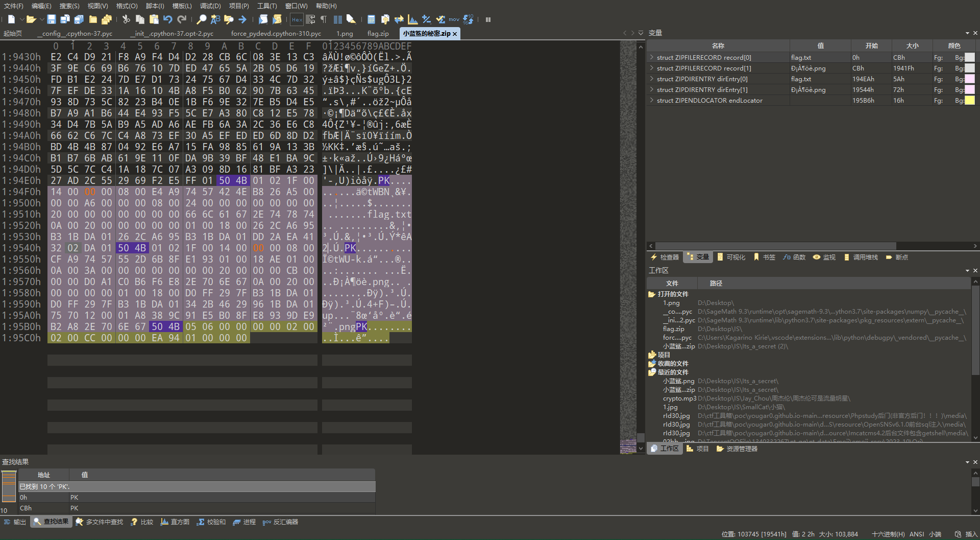Switch to flag.zip tab
Viewport: 980px width, 540px height.
tap(378, 33)
